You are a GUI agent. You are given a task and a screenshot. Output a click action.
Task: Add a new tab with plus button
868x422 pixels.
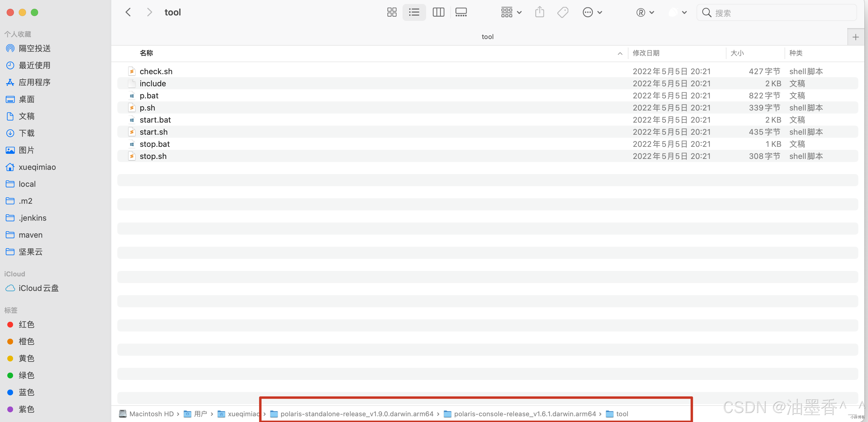855,37
